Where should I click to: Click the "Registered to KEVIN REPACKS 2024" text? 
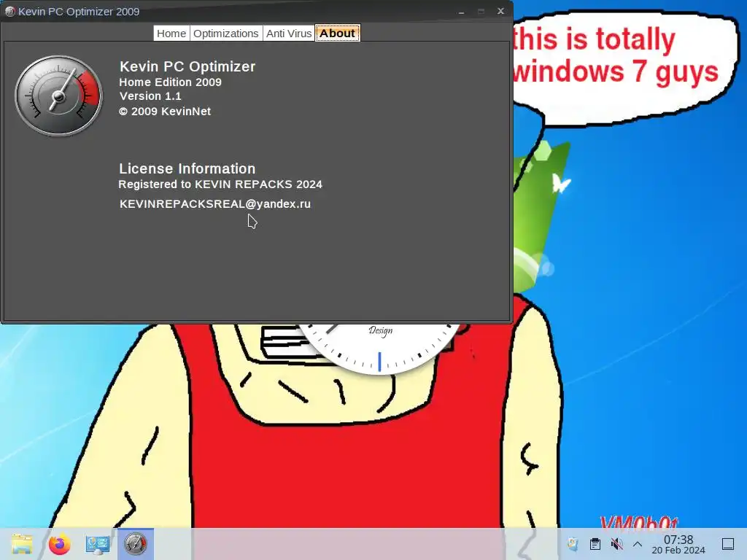220,184
